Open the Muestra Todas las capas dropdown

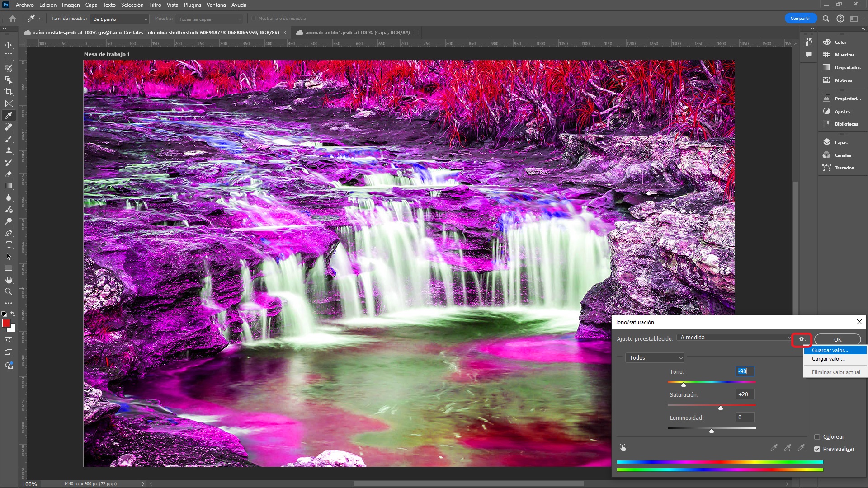coord(209,19)
